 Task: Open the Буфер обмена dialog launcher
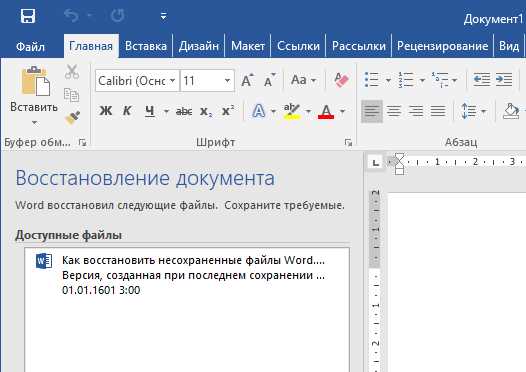[x=82, y=143]
